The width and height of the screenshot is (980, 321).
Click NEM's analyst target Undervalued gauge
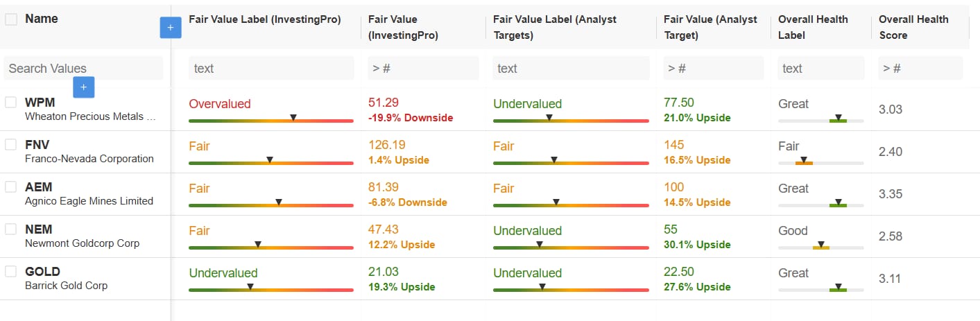(x=571, y=248)
